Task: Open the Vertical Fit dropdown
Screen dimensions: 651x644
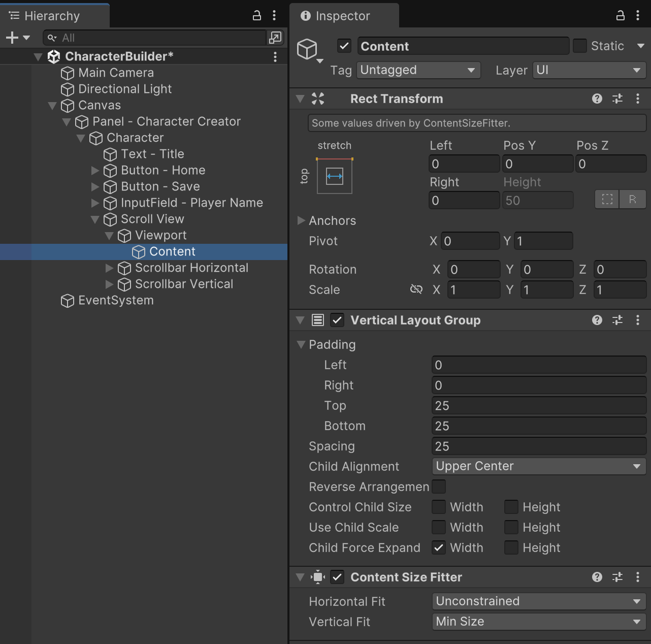Action: (538, 622)
